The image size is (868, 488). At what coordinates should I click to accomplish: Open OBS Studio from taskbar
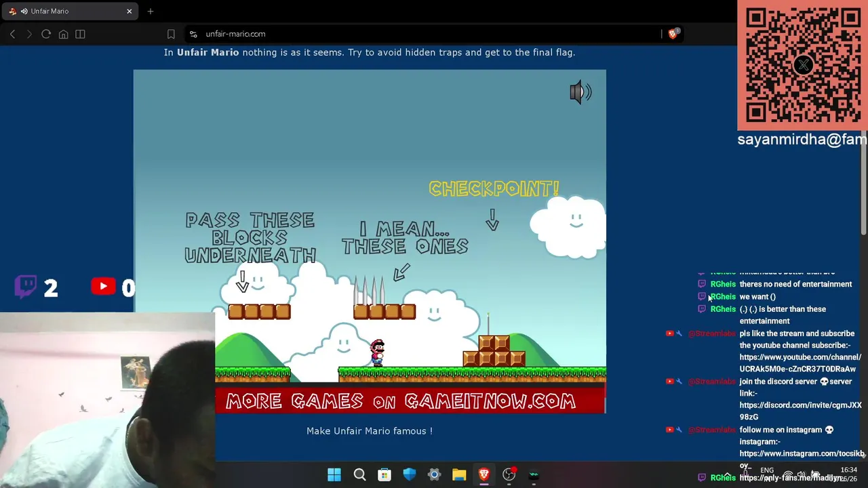509,475
